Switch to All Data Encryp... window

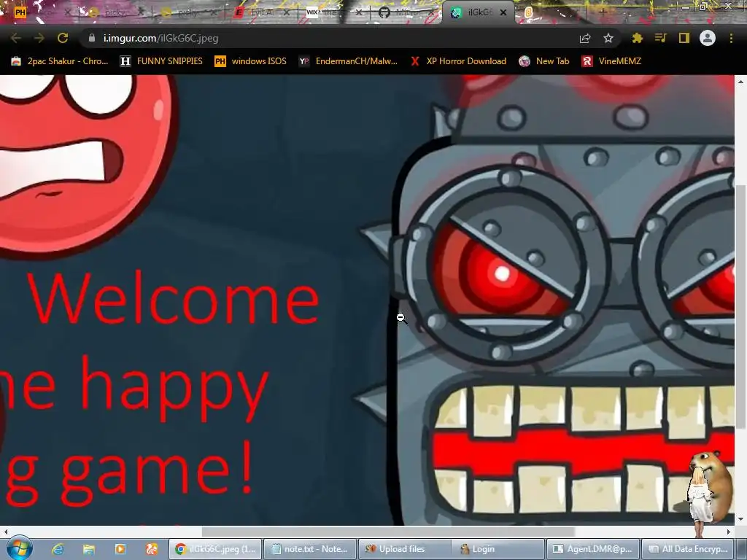point(688,549)
